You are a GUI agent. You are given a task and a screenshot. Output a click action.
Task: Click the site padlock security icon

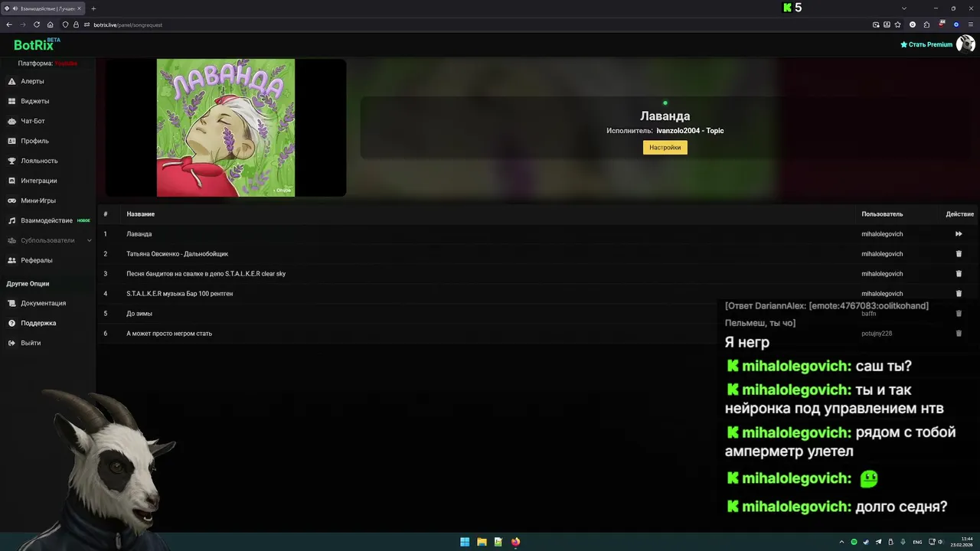tap(76, 24)
